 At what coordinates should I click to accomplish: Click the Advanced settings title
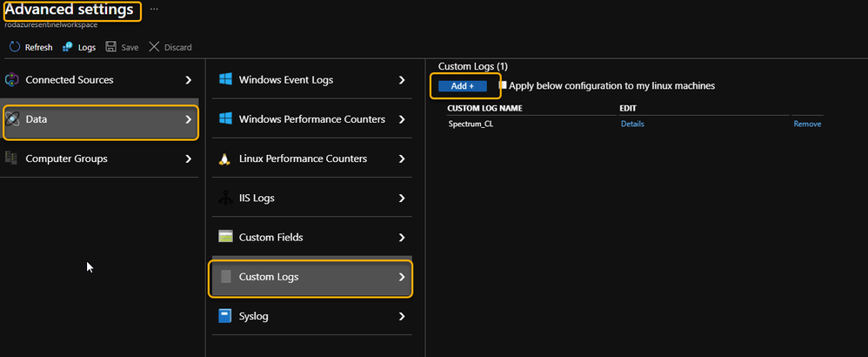click(70, 10)
